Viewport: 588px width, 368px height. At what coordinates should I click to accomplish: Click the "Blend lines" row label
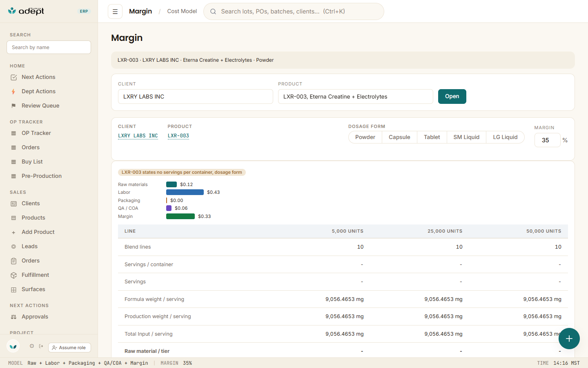138,247
